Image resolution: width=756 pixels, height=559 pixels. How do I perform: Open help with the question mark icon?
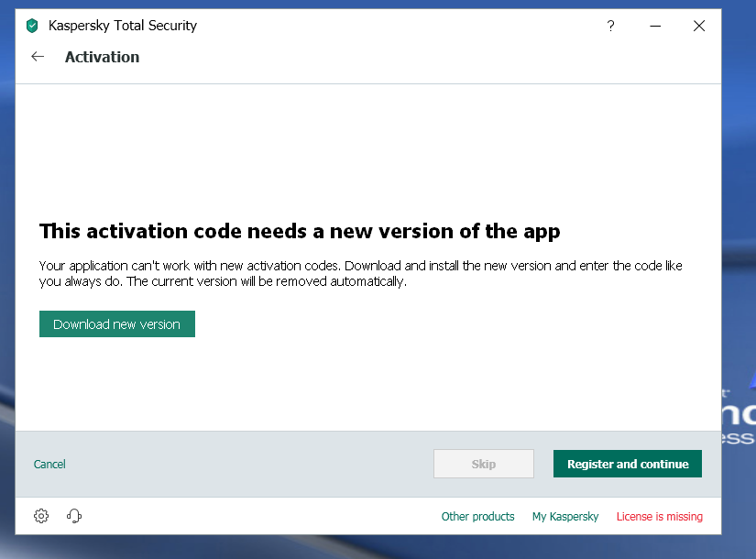pos(610,26)
